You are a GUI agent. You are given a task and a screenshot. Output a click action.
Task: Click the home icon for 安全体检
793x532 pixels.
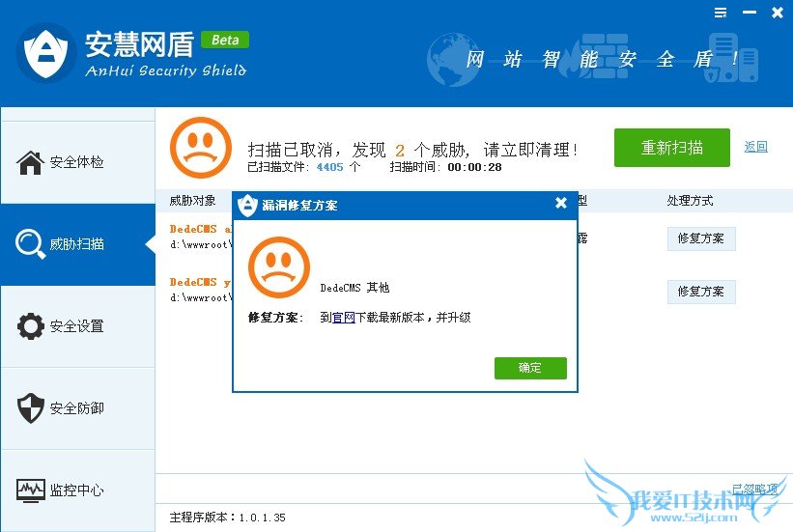[30, 162]
